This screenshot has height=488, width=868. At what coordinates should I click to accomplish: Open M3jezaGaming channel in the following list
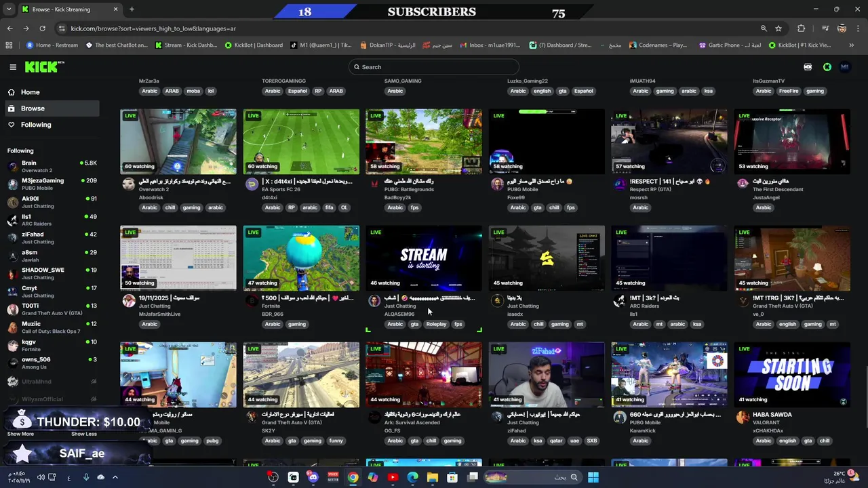(52, 184)
